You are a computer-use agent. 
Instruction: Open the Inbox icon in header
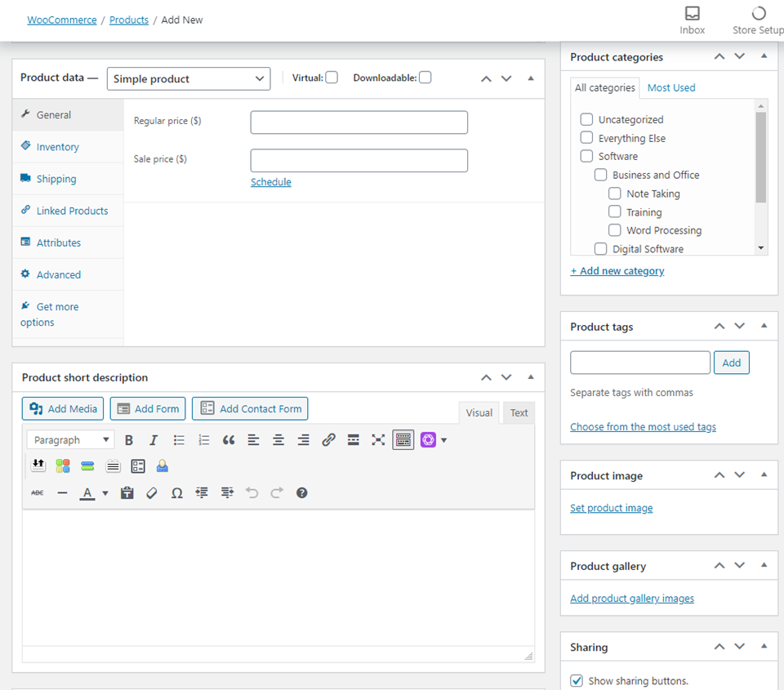tap(693, 20)
